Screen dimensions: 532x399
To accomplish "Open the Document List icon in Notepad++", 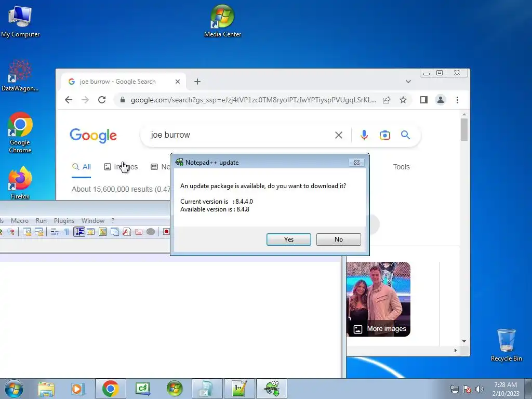I will pyautogui.click(x=115, y=232).
